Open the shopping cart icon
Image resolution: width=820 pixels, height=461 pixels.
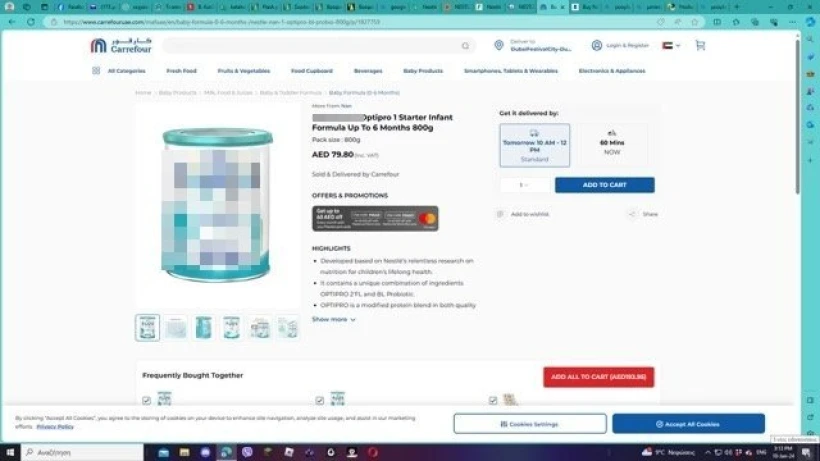coord(699,45)
